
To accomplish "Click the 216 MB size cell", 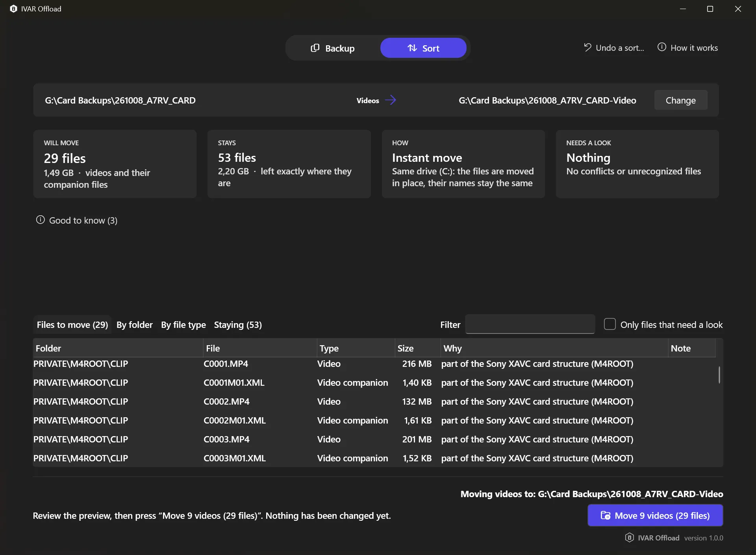I will [x=417, y=364].
